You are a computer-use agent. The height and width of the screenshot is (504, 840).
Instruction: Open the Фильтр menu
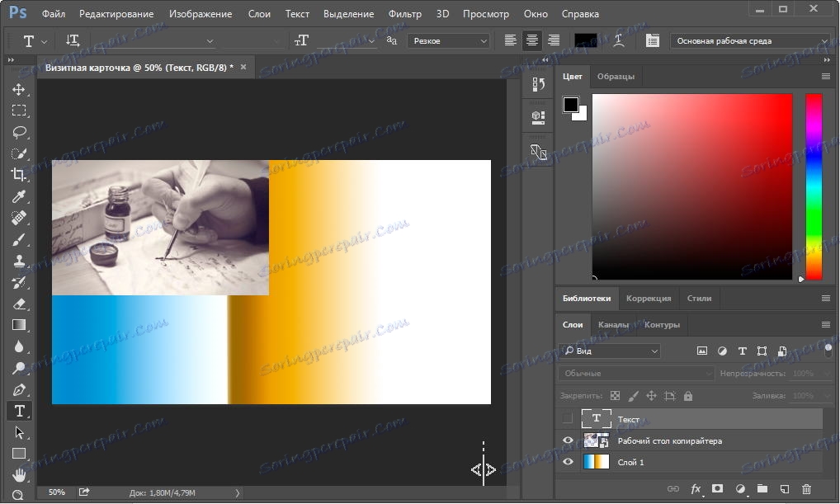pyautogui.click(x=406, y=14)
